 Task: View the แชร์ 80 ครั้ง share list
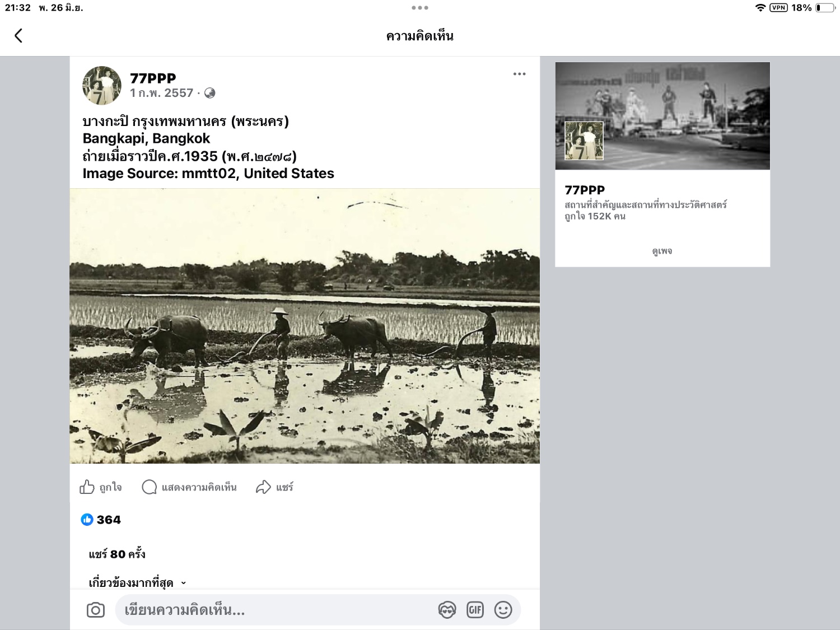point(117,554)
